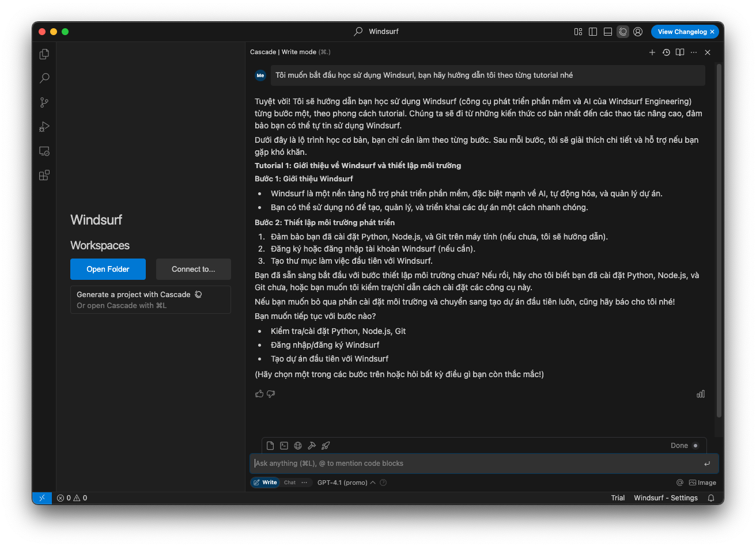Image resolution: width=756 pixels, height=547 pixels.
Task: Click the notifications bell icon
Action: 712,498
